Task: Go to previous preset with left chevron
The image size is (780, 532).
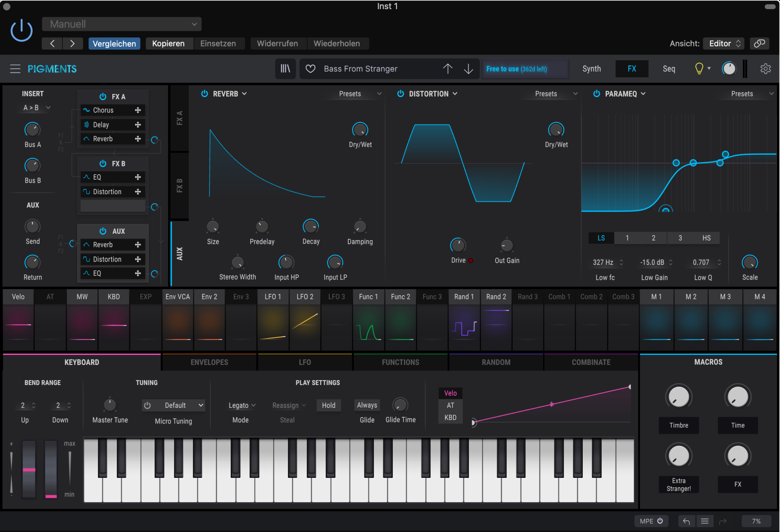Action: 52,43
